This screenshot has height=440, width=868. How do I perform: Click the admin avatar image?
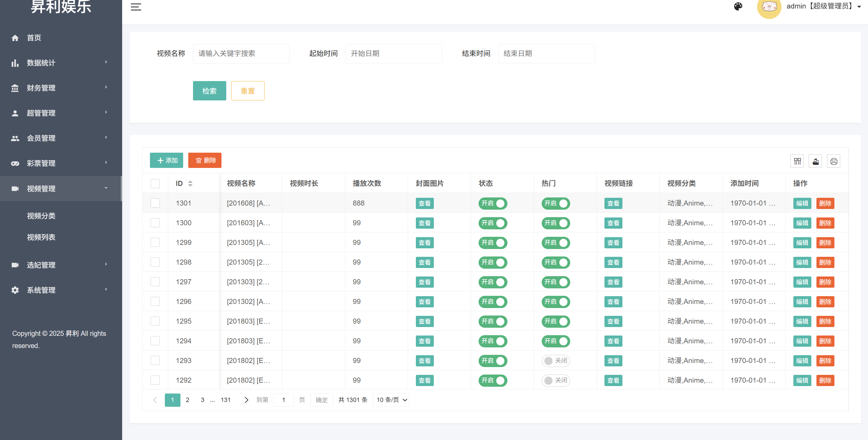coord(769,7)
